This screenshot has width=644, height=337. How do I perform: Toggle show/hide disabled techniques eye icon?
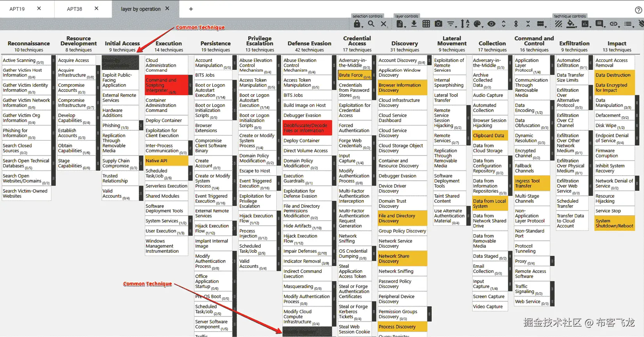[x=491, y=24]
